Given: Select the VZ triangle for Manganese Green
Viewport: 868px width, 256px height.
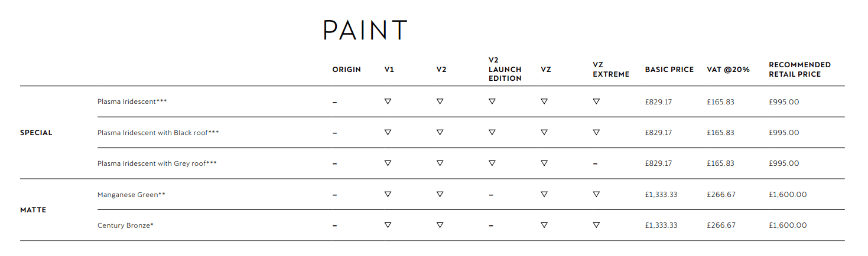Looking at the screenshot, I should [544, 194].
